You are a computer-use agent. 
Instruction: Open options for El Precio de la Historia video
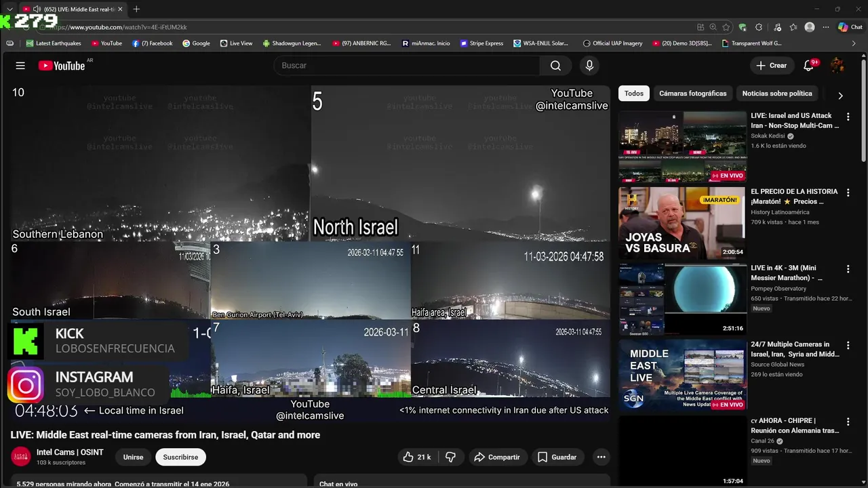pyautogui.click(x=848, y=192)
